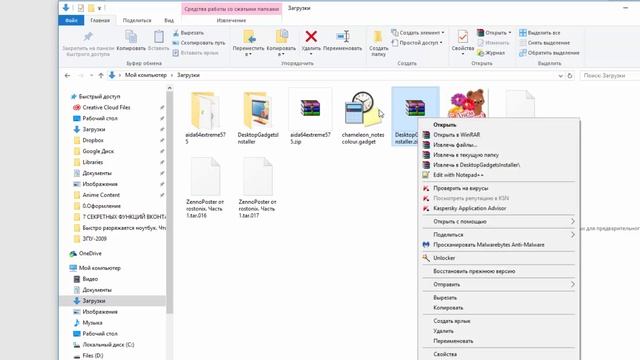Expand Открыть с помощью submenu
The width and height of the screenshot is (640, 360).
(498, 222)
